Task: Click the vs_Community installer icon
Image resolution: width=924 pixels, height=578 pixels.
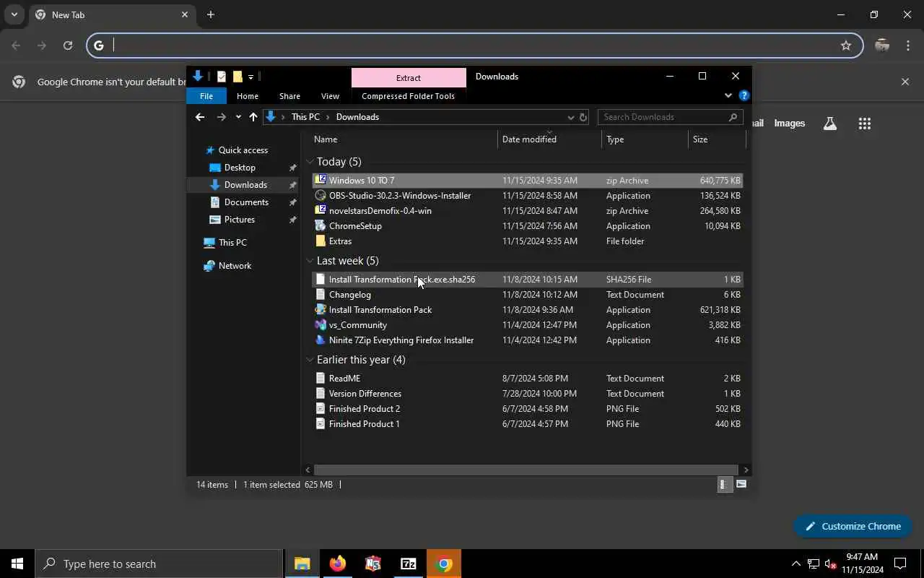Action: pyautogui.click(x=321, y=324)
